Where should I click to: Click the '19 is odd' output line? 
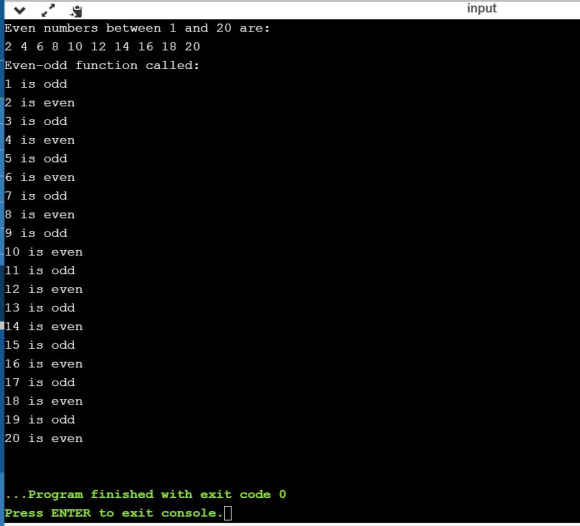(40, 419)
